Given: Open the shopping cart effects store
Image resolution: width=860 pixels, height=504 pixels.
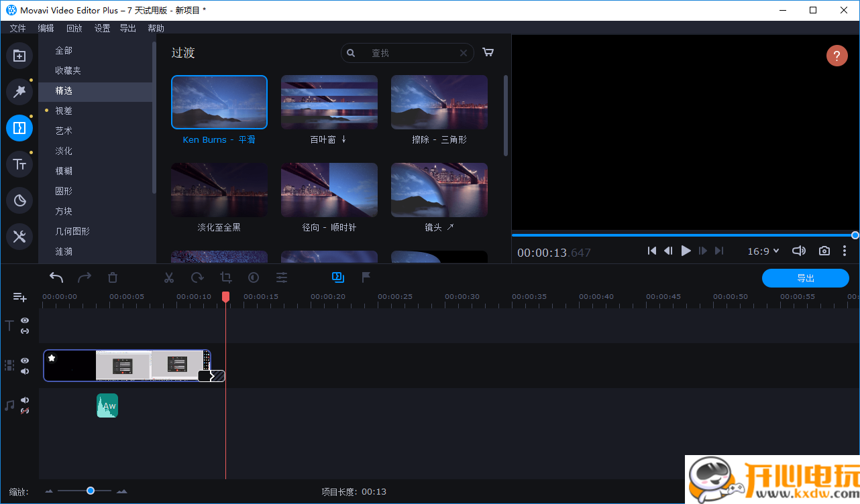Looking at the screenshot, I should [488, 53].
